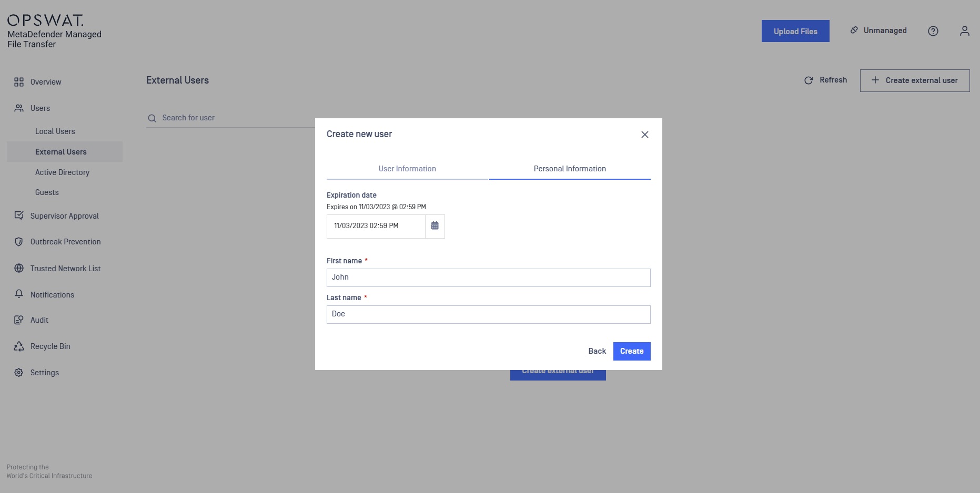Click the First name input field
The height and width of the screenshot is (493, 980).
[489, 278]
